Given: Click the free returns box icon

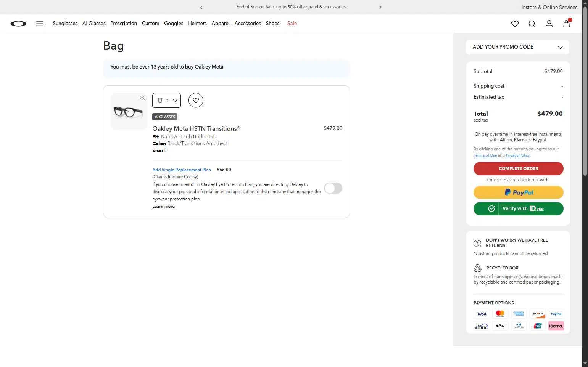Looking at the screenshot, I should click(x=477, y=243).
